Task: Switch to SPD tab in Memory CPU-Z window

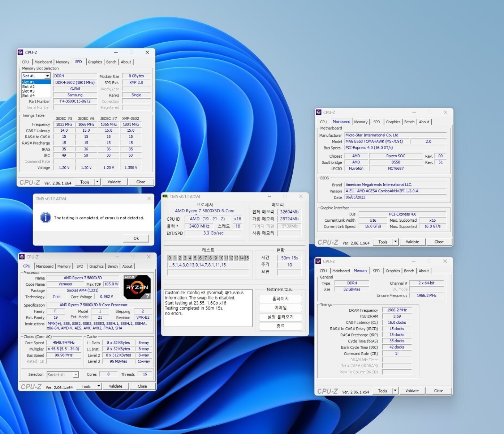Action: click(x=376, y=271)
